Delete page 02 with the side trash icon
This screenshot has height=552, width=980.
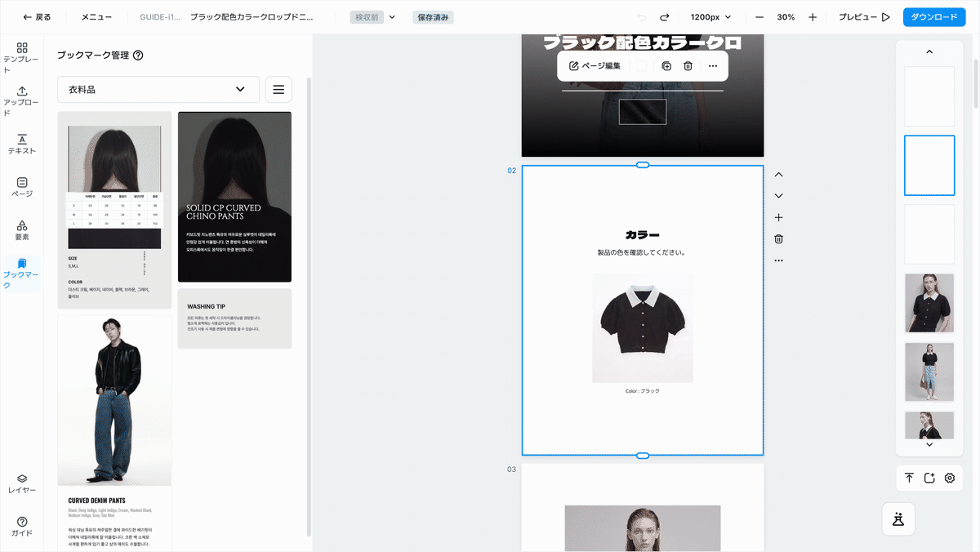[778, 239]
